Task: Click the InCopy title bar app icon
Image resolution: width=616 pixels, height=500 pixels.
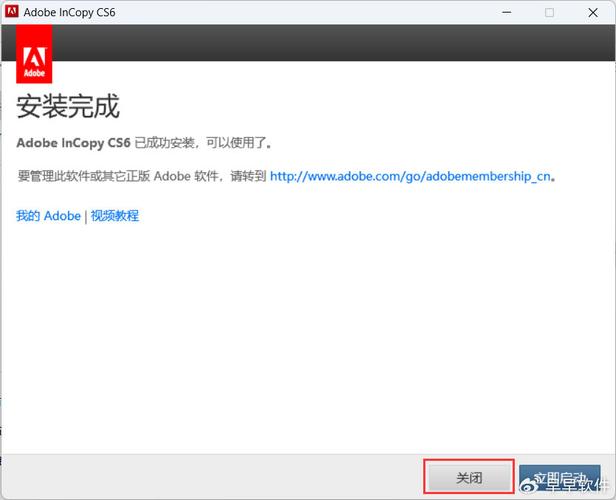Action: point(11,11)
